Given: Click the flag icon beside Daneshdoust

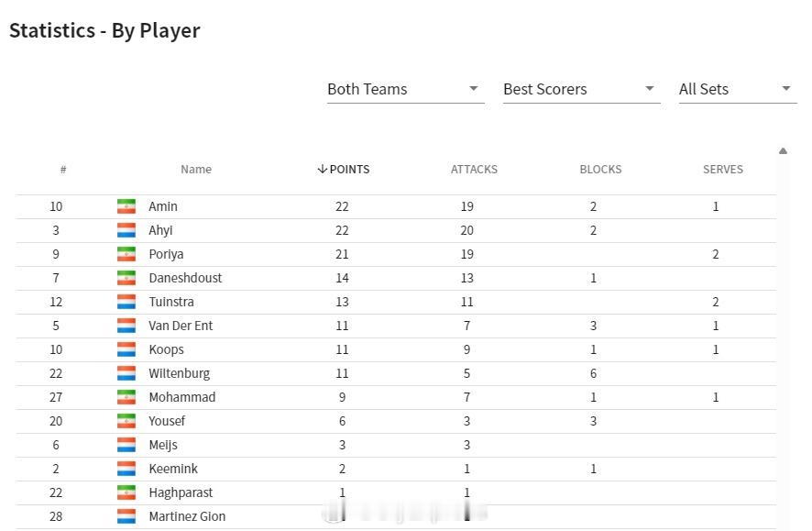Looking at the screenshot, I should (x=126, y=278).
